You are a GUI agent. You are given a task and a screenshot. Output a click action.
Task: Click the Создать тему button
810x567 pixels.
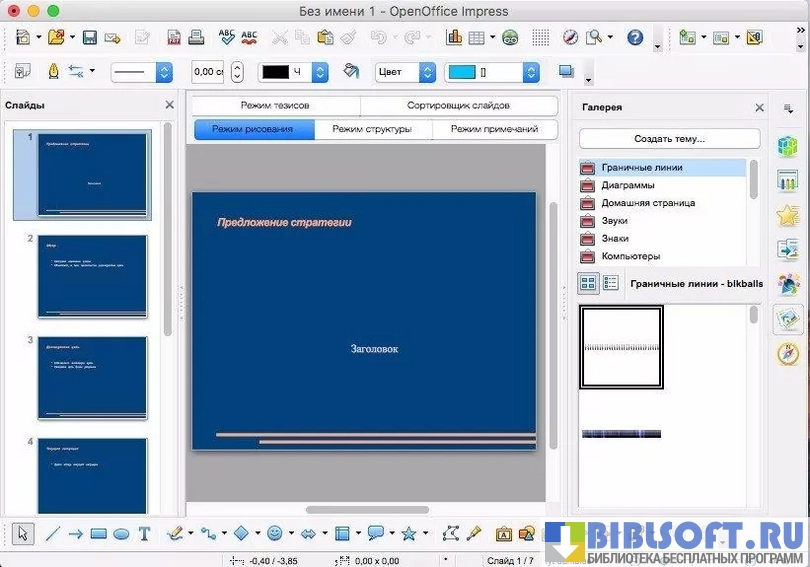coord(669,139)
